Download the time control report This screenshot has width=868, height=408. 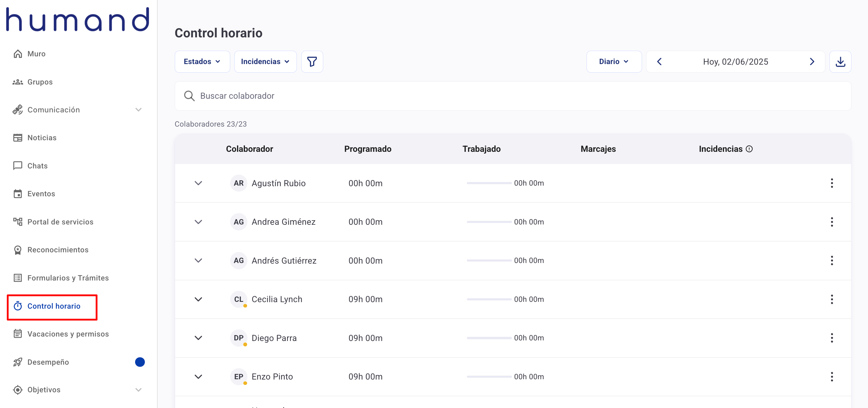(840, 62)
